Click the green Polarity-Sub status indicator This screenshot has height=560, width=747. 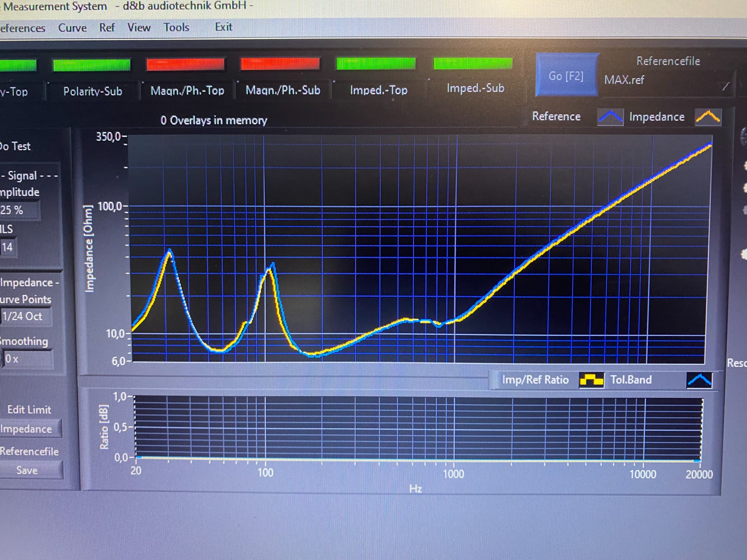91,65
